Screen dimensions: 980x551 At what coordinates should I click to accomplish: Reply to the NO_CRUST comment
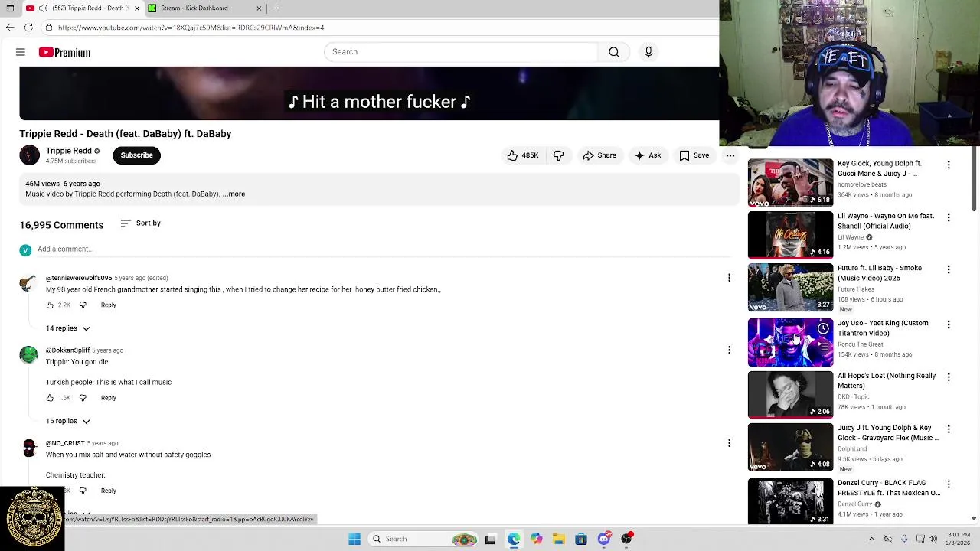pyautogui.click(x=108, y=491)
